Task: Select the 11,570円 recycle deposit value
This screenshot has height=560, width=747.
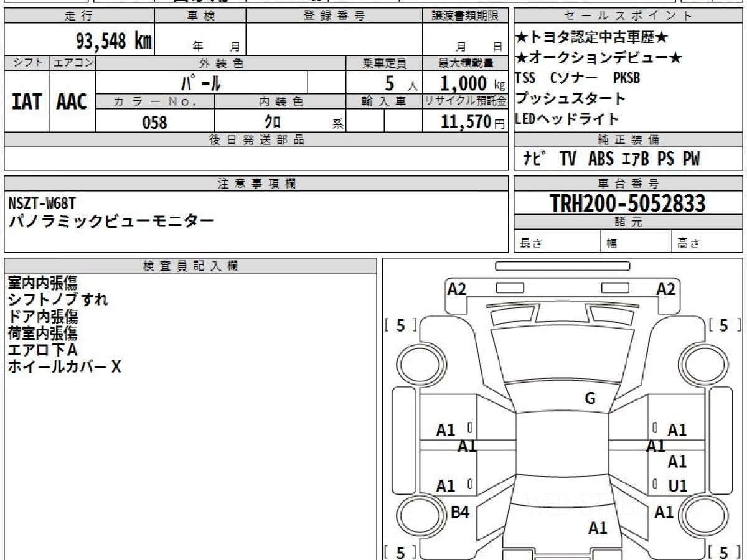Action: coord(472,122)
